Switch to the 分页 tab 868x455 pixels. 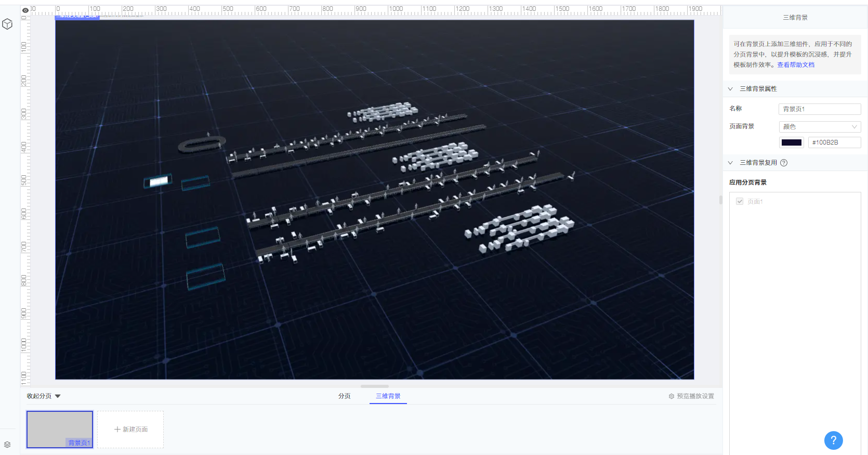pyautogui.click(x=344, y=396)
